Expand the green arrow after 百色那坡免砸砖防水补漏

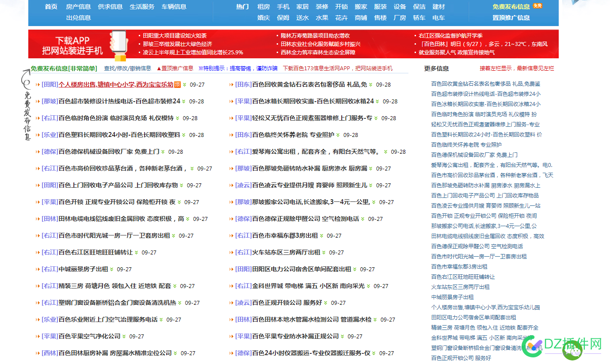tap(371, 169)
